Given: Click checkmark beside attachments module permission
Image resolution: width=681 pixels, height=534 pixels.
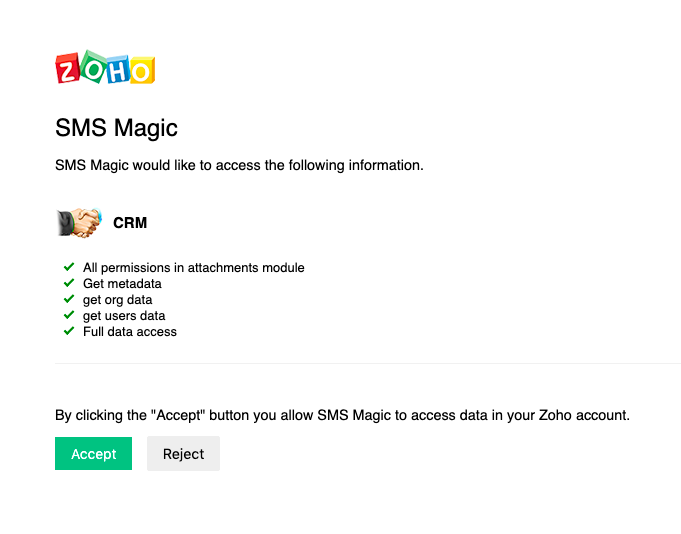Looking at the screenshot, I should point(69,267).
